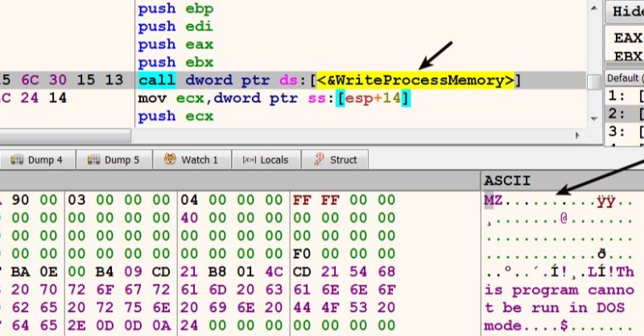Click hex byte '40' in dump second row
The image size is (644, 336).
(x=189, y=218)
